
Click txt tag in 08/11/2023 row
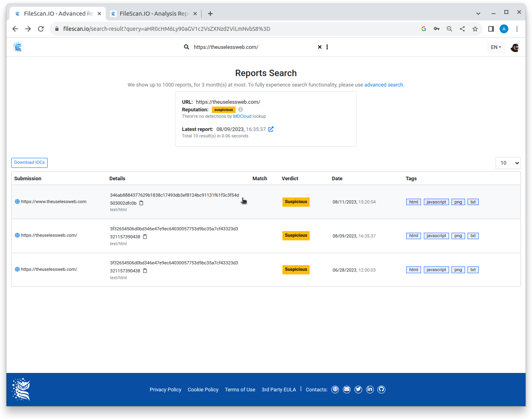tap(473, 202)
